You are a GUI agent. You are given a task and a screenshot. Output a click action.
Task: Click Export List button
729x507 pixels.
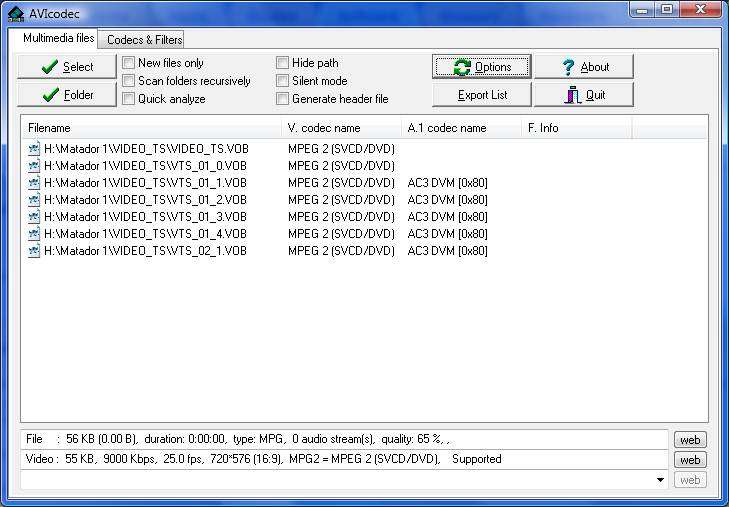click(482, 95)
